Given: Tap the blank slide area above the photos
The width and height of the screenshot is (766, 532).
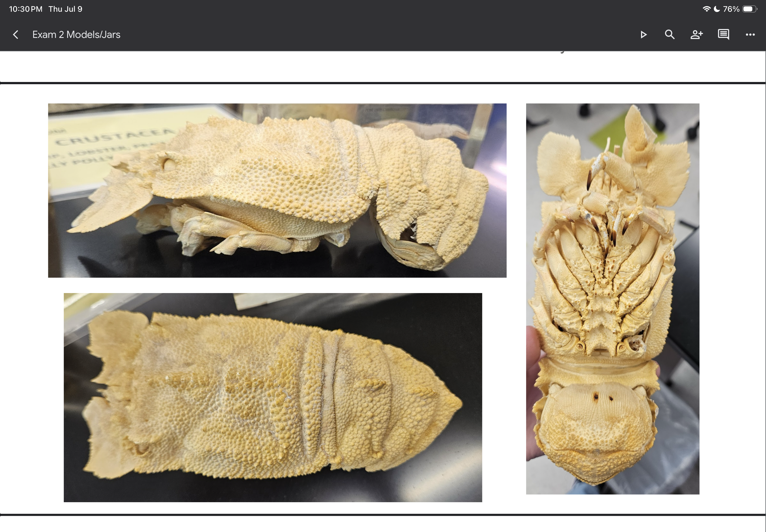Looking at the screenshot, I should click(383, 67).
